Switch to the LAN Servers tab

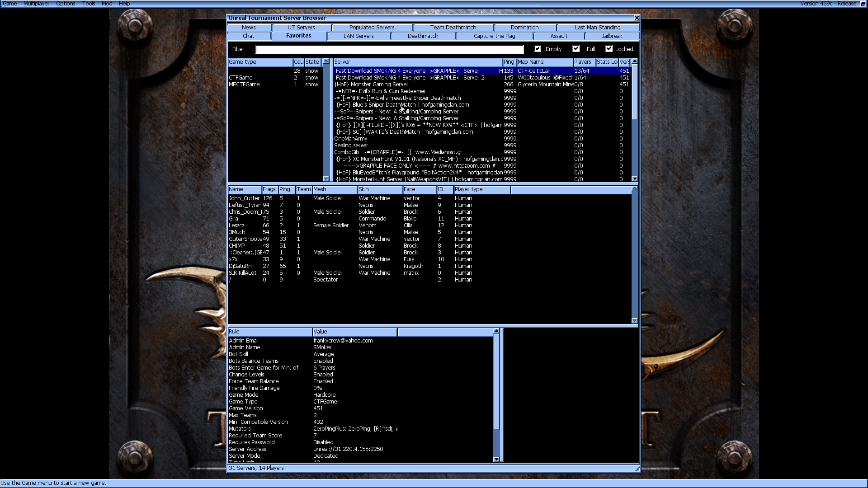click(x=359, y=36)
